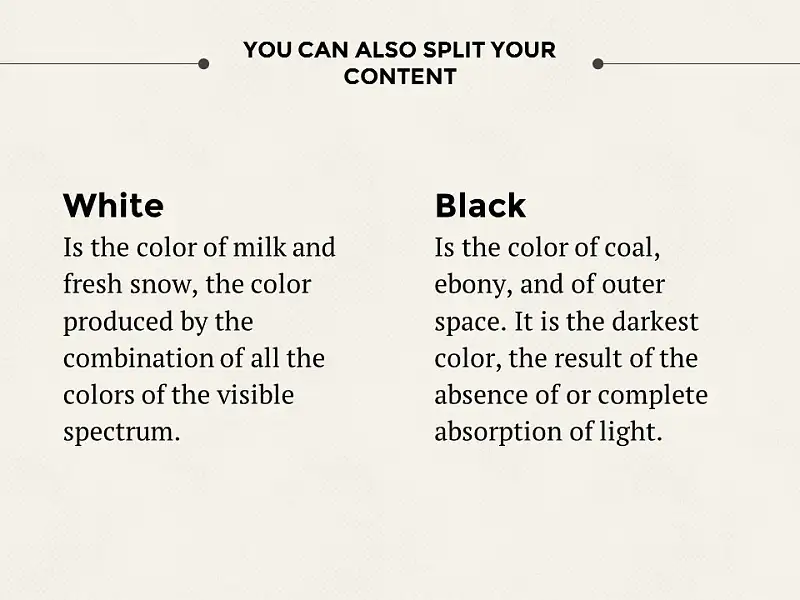Click the word "spectrum." in the White column
Viewport: 800px width, 600px height.
pyautogui.click(x=122, y=433)
